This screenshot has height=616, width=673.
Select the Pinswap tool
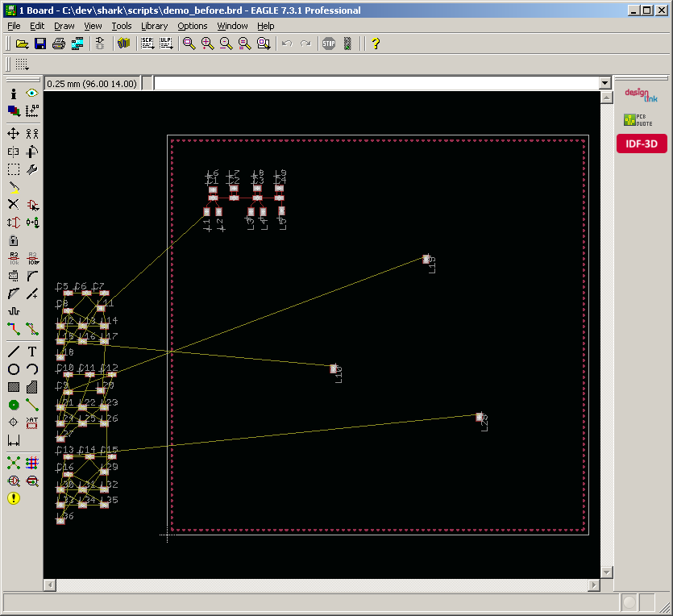[14, 223]
